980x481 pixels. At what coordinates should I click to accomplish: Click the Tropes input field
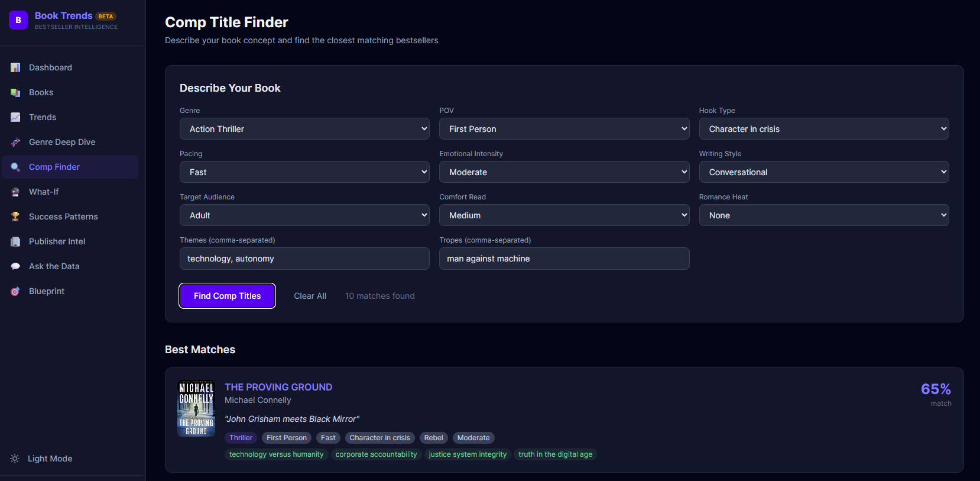pyautogui.click(x=564, y=259)
